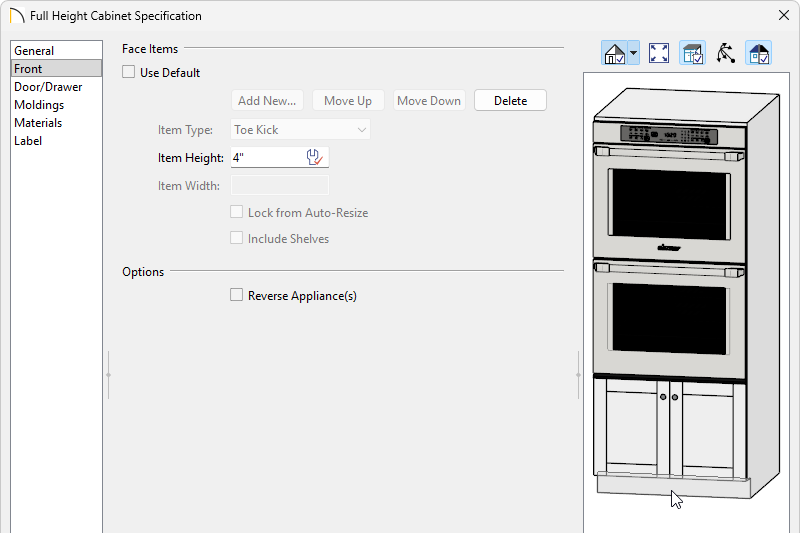Toggle Include Shelves checkbox
Screen dimensions: 800x533
pyautogui.click(x=236, y=238)
